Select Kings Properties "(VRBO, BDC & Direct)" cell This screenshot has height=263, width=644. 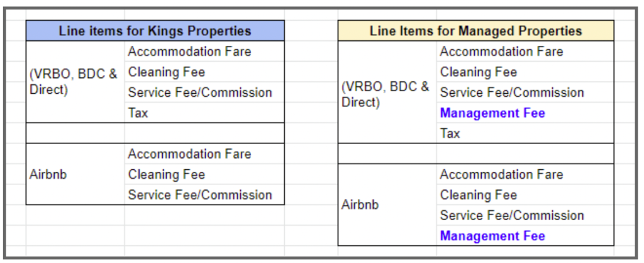75,82
